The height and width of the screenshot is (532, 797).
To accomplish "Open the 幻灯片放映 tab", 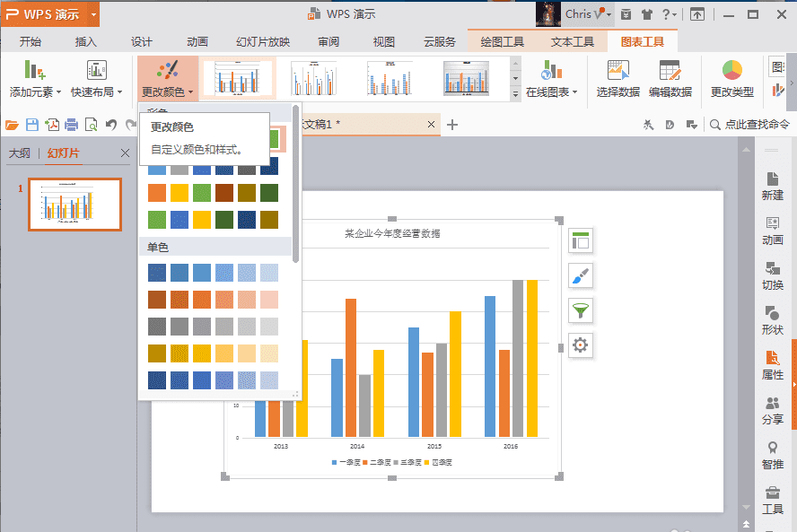I will tap(263, 41).
